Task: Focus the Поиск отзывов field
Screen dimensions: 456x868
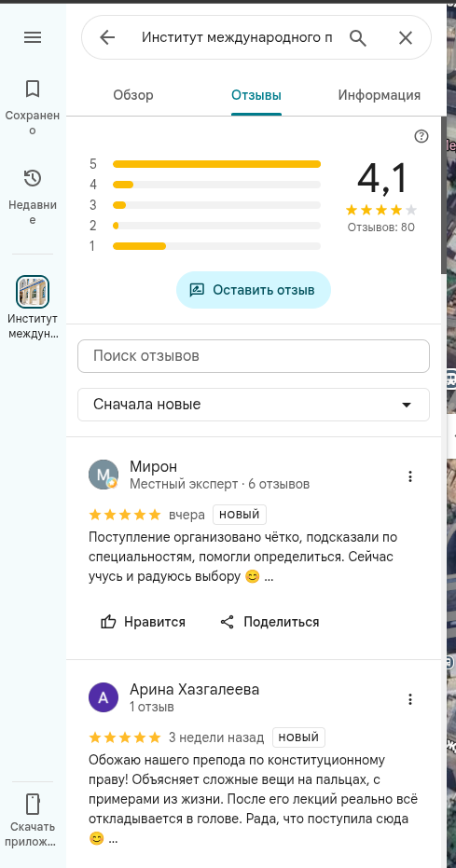Action: click(x=254, y=356)
